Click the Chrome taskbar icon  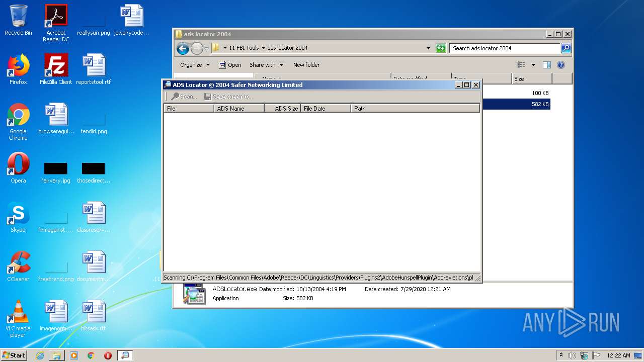(91, 355)
